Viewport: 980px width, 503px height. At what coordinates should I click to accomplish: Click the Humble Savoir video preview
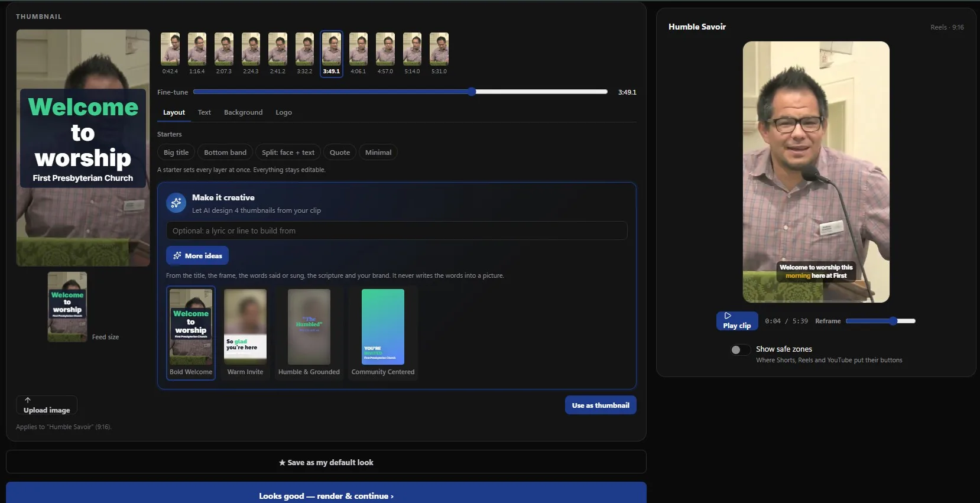click(x=816, y=172)
